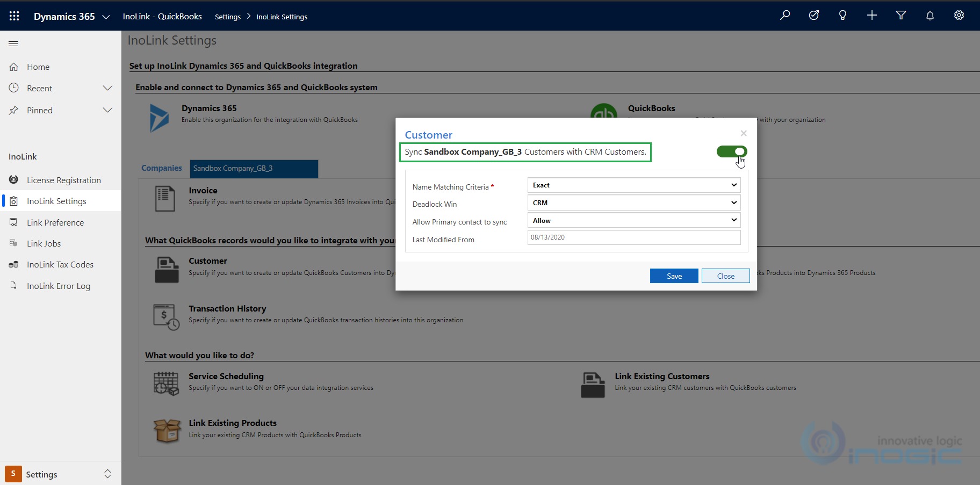Click the Link Preference sidebar icon
Image resolution: width=980 pixels, height=485 pixels.
tap(14, 222)
